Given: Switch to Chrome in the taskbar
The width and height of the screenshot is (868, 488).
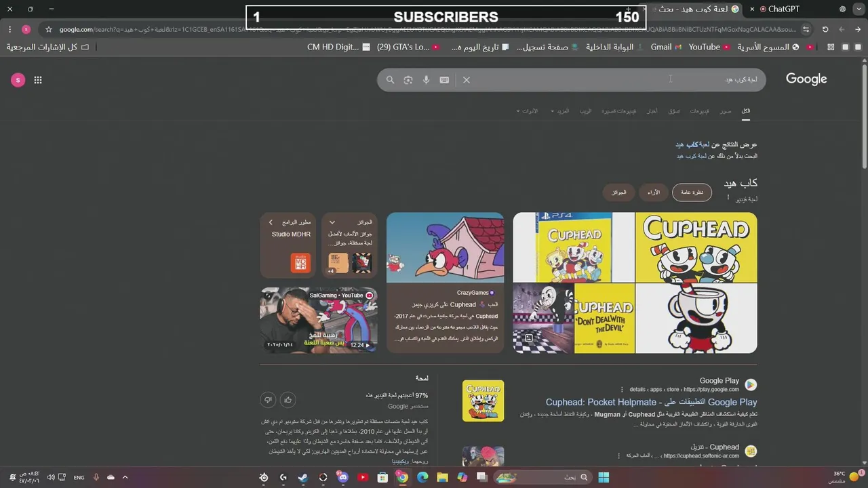Looking at the screenshot, I should [402, 477].
